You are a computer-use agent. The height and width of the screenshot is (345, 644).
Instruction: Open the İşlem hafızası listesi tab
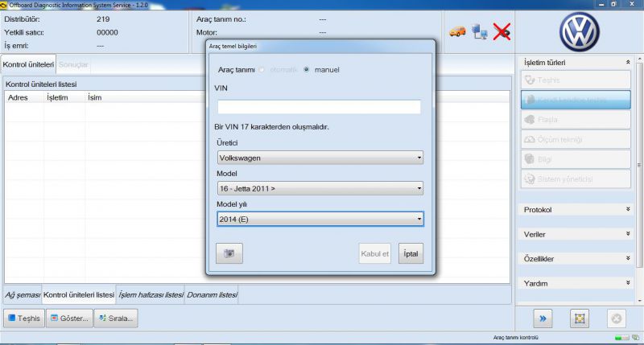click(x=151, y=295)
